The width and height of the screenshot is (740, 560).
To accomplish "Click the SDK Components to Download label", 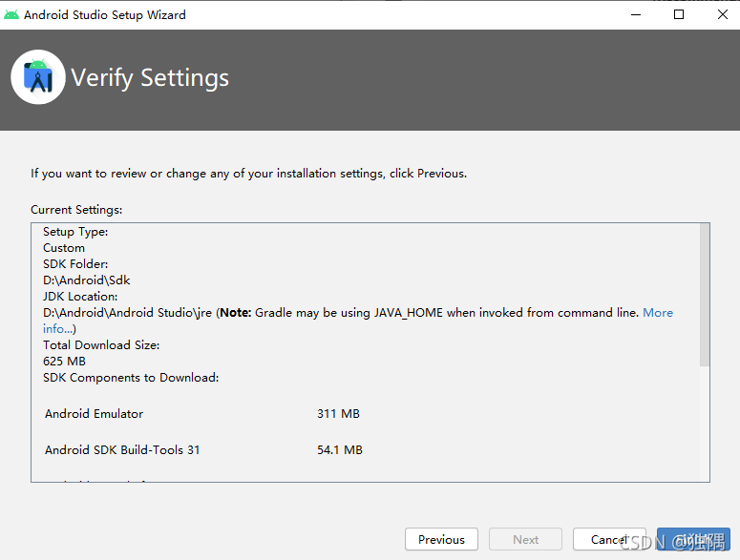I will click(x=131, y=377).
